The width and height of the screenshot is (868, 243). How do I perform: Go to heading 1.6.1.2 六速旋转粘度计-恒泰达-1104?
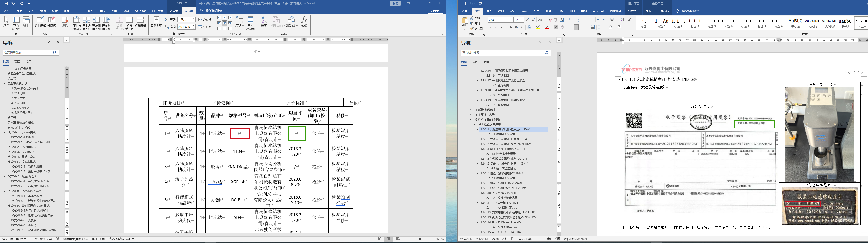[x=503, y=139]
